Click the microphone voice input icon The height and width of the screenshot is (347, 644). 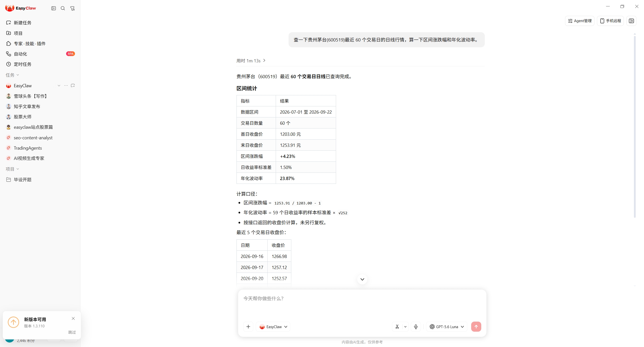point(416,327)
